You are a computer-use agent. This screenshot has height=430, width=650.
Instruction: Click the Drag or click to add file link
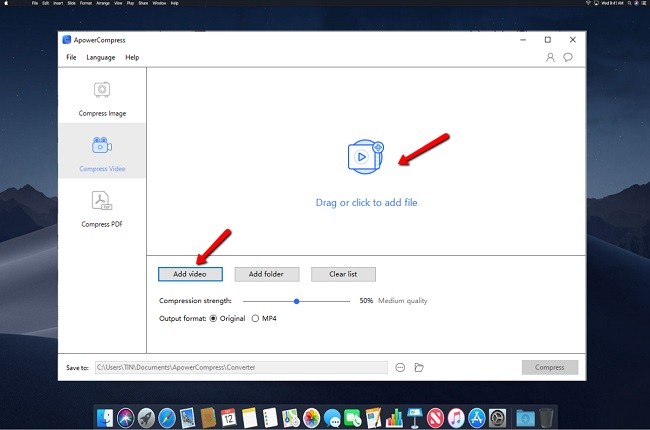click(x=366, y=202)
